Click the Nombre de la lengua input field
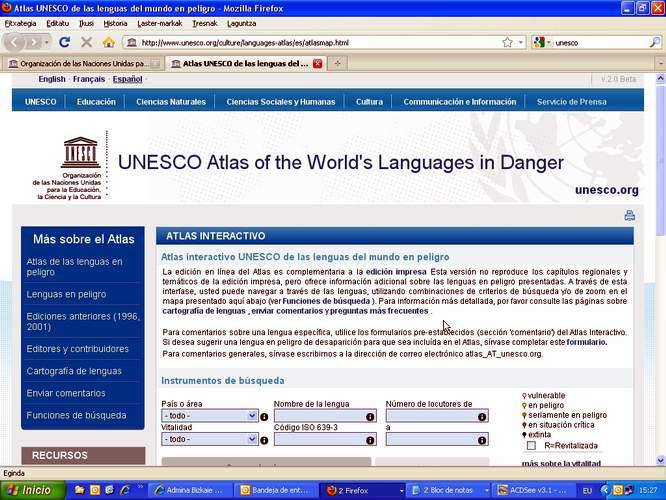 [x=325, y=416]
